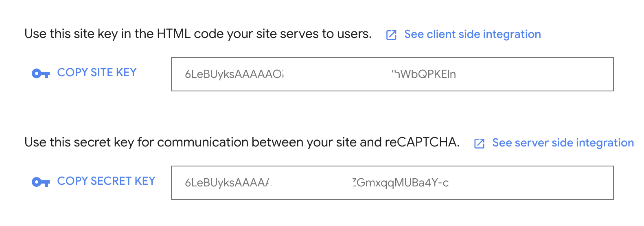The width and height of the screenshot is (644, 226).
Task: Click the key icon beside COPY SITE KEY
Action: point(40,74)
